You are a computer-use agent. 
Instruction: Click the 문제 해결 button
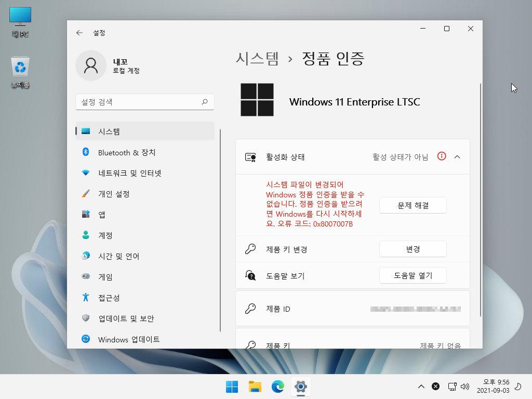pos(413,205)
